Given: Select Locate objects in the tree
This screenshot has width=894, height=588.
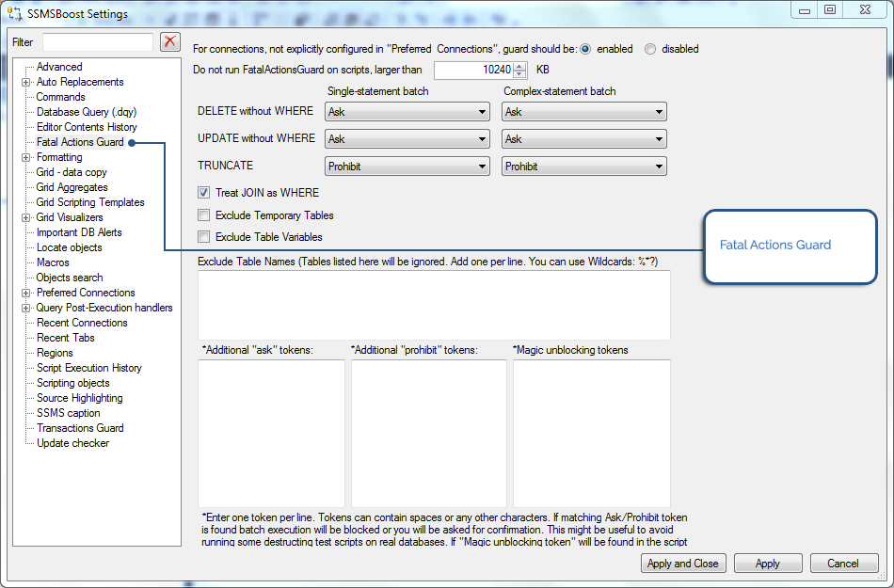Looking at the screenshot, I should coord(69,247).
